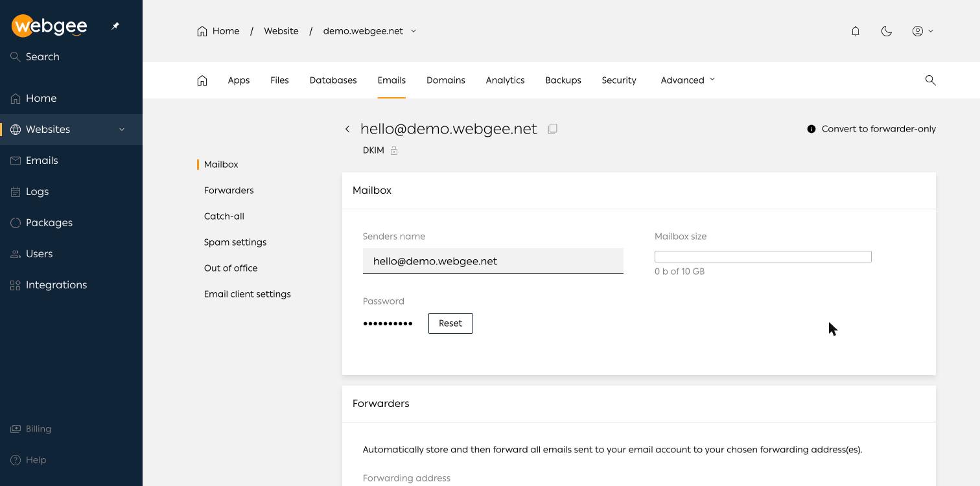Expand the Advanced menu
980x486 pixels.
point(688,80)
